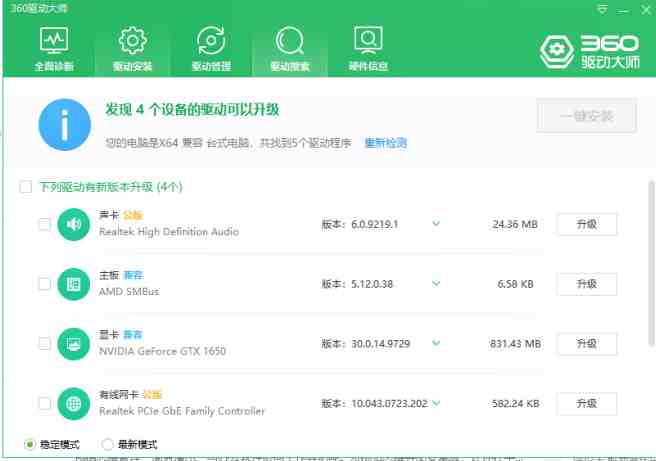Open the 驱动管理 tab
The image size is (656, 461).
(211, 49)
